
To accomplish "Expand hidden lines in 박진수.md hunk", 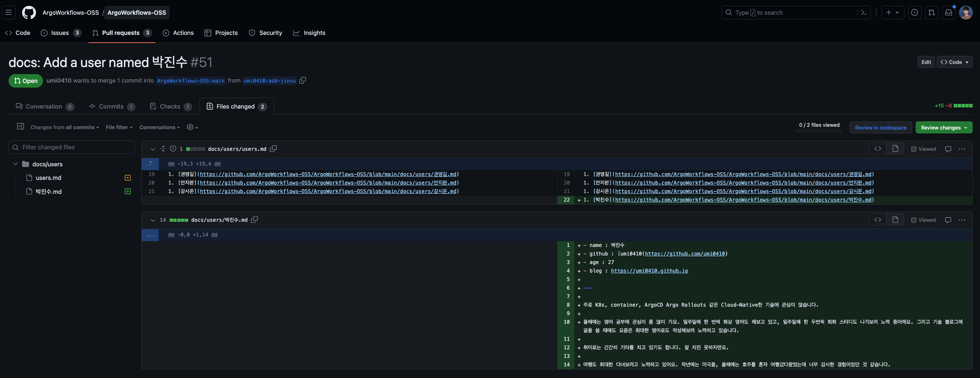I will (x=150, y=235).
